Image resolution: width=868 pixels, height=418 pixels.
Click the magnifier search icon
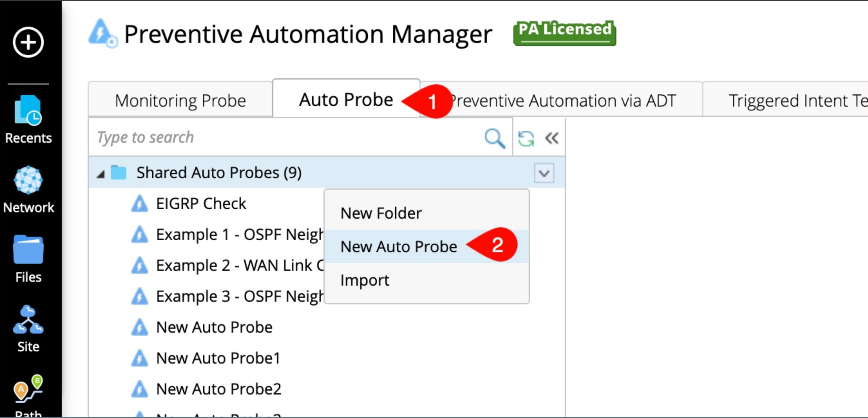tap(494, 138)
